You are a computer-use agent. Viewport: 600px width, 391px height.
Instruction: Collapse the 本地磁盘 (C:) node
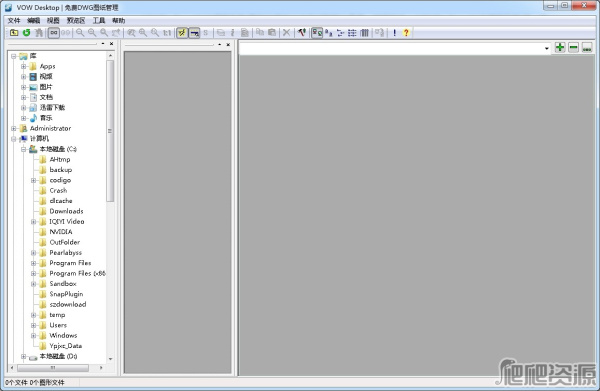pos(24,149)
